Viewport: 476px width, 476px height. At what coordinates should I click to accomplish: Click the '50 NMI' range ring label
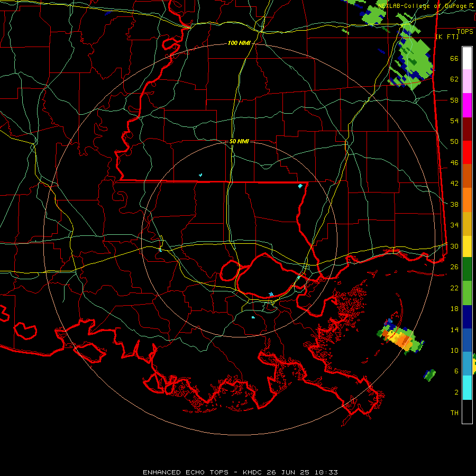[239, 141]
